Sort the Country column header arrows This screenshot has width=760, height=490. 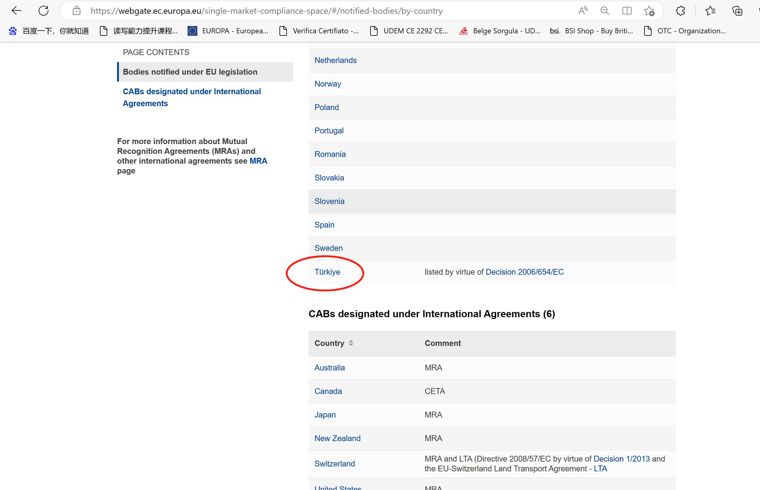351,343
